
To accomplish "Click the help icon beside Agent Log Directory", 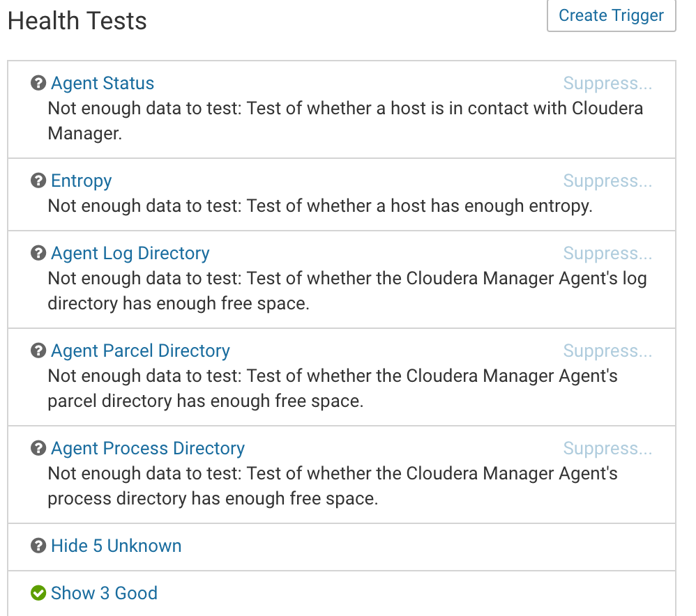I will tap(38, 253).
